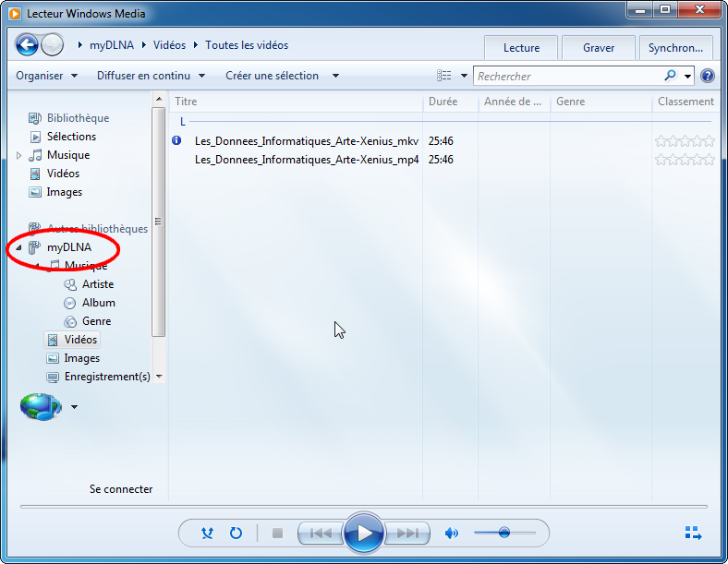
Task: Select Bibliothèque in the navigation pane
Action: click(x=78, y=118)
